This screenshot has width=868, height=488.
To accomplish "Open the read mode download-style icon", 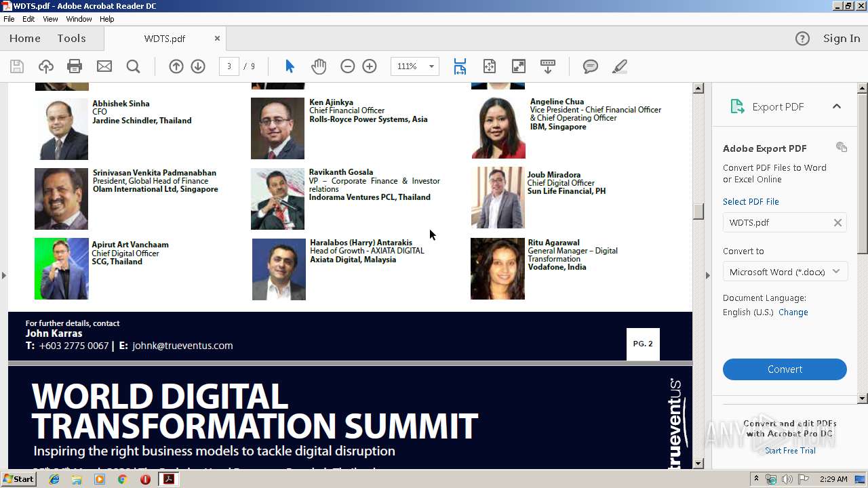I will (548, 66).
